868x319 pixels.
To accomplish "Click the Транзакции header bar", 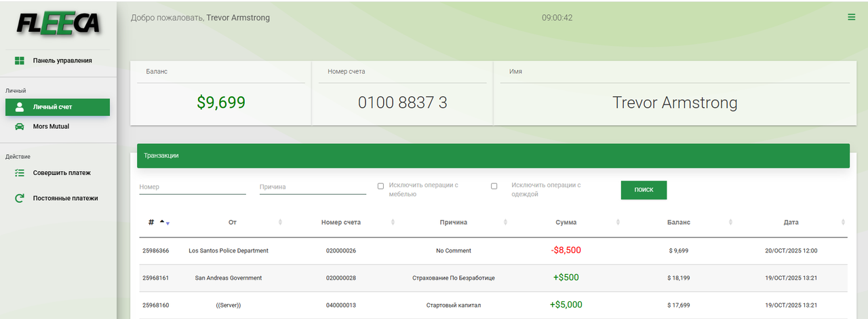I will click(x=493, y=155).
